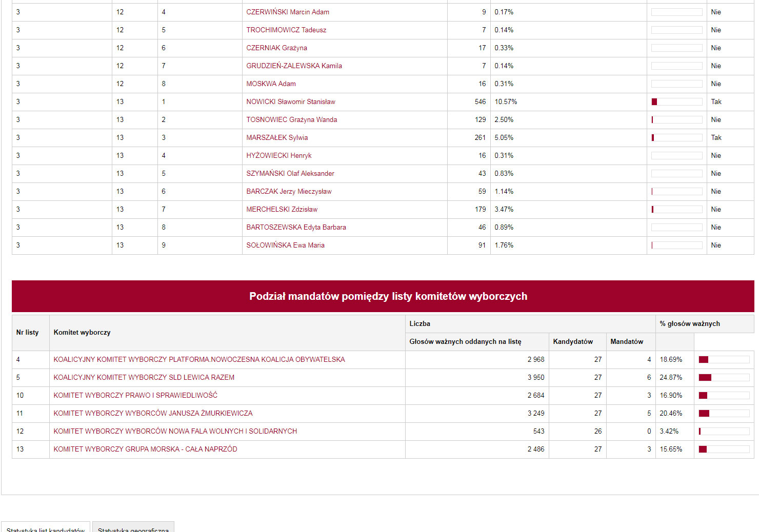This screenshot has width=759, height=532.
Task: Switch to Statystyka list kandydatów tab
Action: click(x=46, y=528)
